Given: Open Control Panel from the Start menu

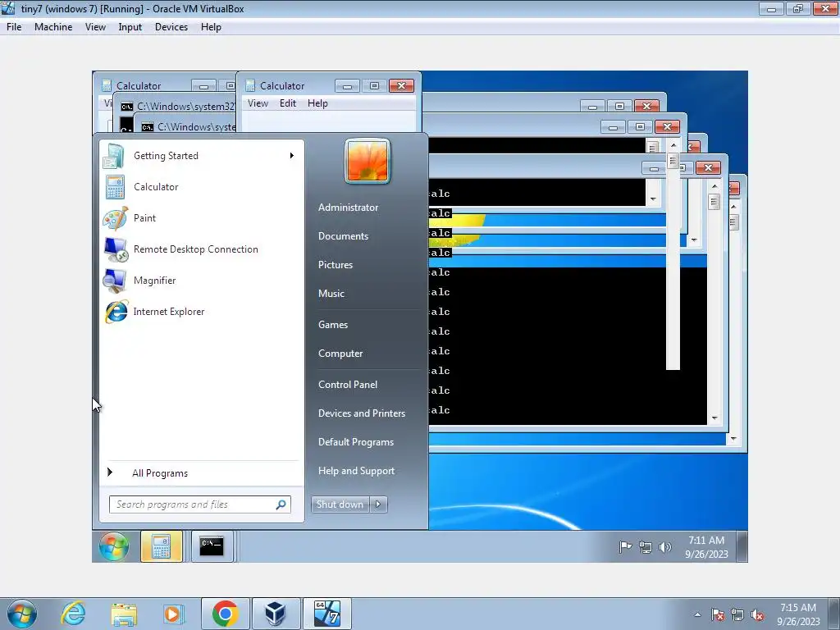Looking at the screenshot, I should click(x=348, y=385).
